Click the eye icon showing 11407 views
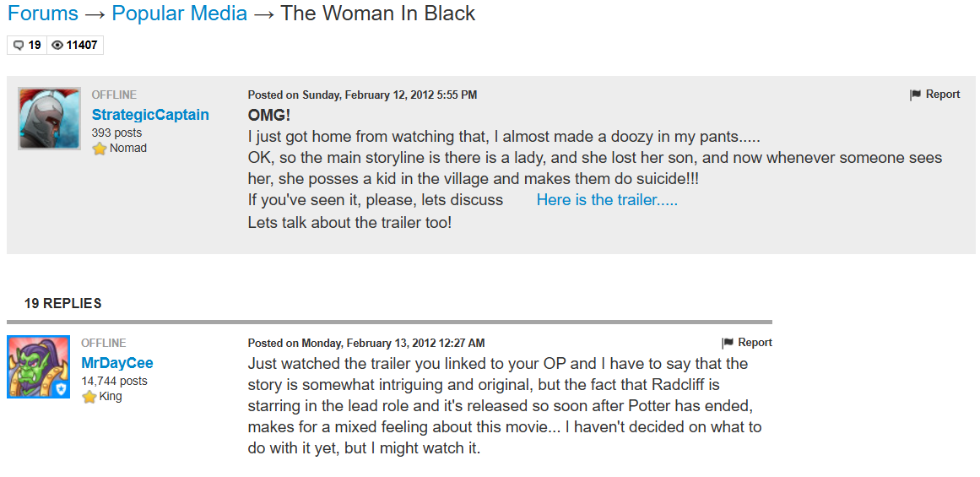This screenshot has height=477, width=980. pos(57,46)
